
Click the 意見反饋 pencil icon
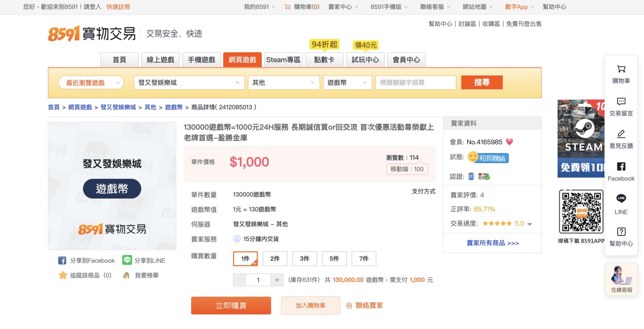[x=621, y=134]
